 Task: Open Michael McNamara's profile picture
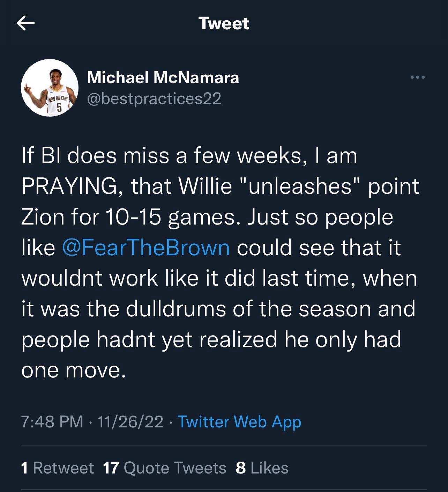tap(50, 88)
